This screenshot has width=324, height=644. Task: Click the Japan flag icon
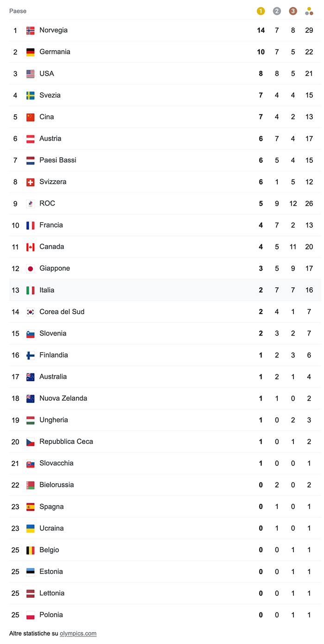coord(31,269)
